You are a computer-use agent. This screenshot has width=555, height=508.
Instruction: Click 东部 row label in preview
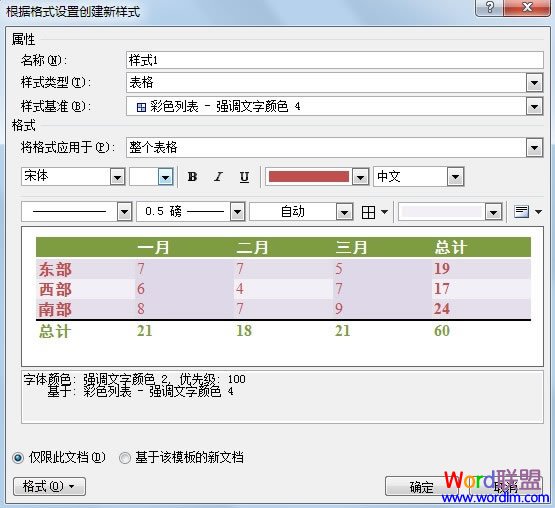click(55, 269)
